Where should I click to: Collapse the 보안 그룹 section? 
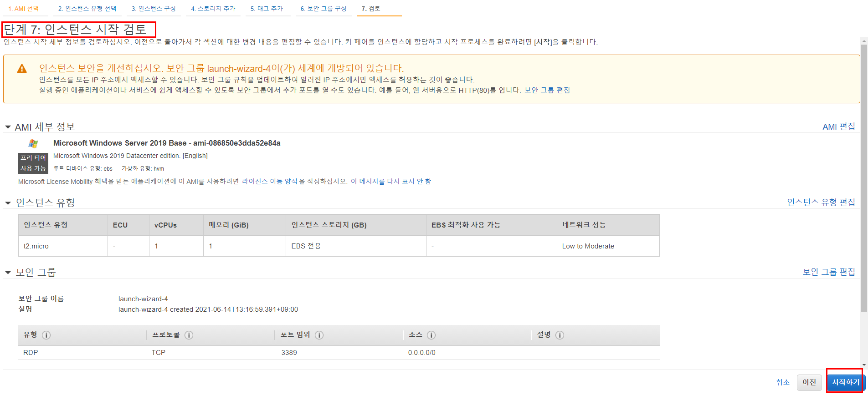[x=8, y=273]
